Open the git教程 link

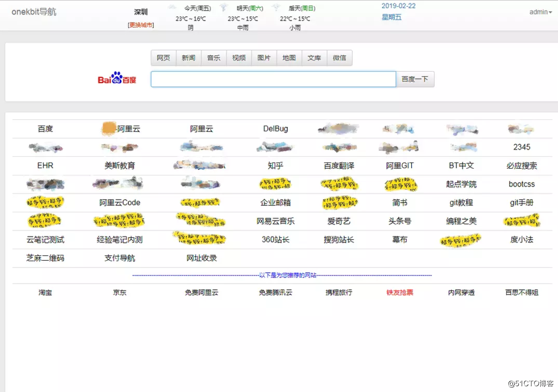tap(461, 202)
